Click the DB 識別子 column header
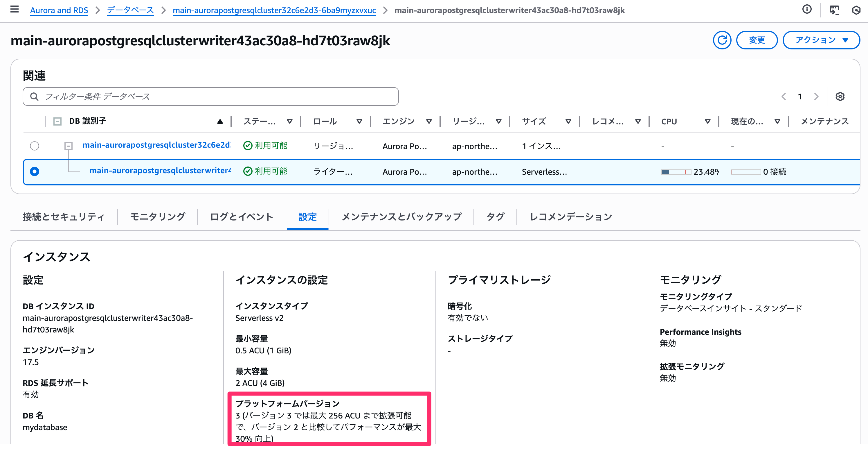This screenshot has width=868, height=458. (x=88, y=121)
